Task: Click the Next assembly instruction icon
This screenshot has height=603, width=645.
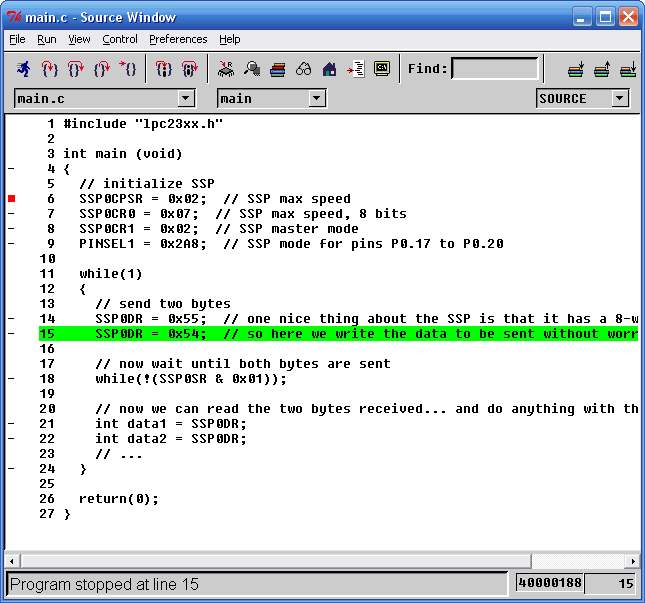Action: click(x=189, y=69)
